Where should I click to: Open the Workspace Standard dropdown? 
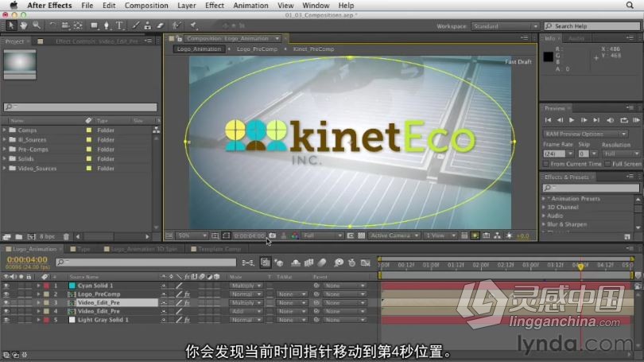pos(505,26)
